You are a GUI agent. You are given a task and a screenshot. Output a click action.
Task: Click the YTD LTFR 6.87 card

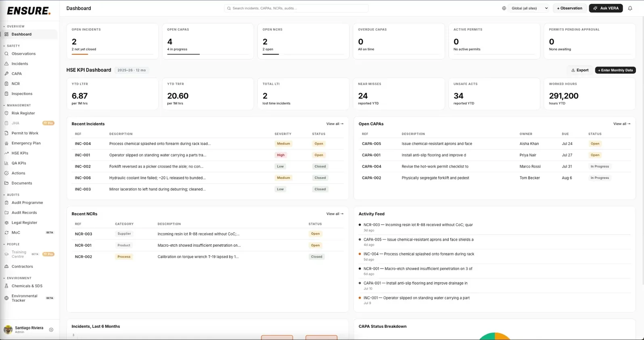click(113, 94)
